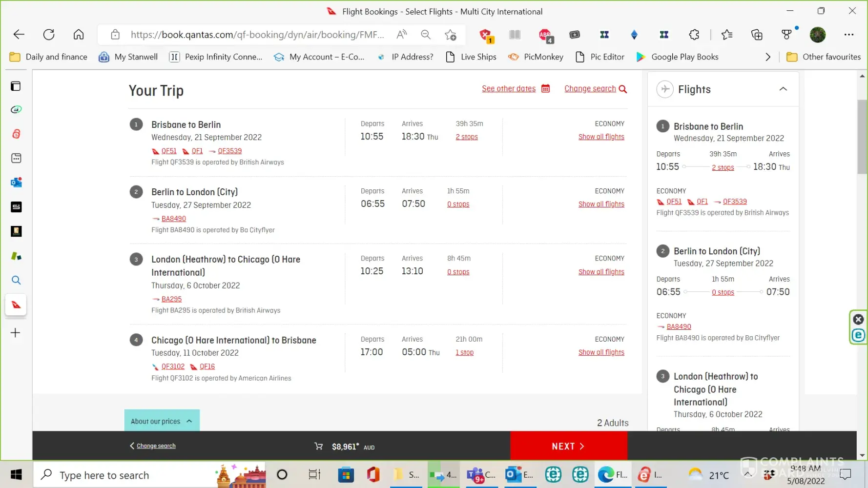Open the Other favourites folder
Image resolution: width=868 pixels, height=488 pixels.
click(x=824, y=57)
